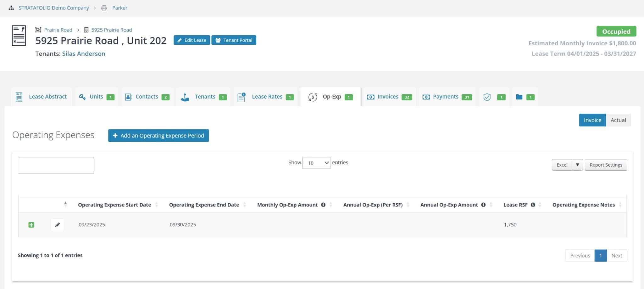Click the large lease document icon
644x289 pixels.
pos(19,36)
